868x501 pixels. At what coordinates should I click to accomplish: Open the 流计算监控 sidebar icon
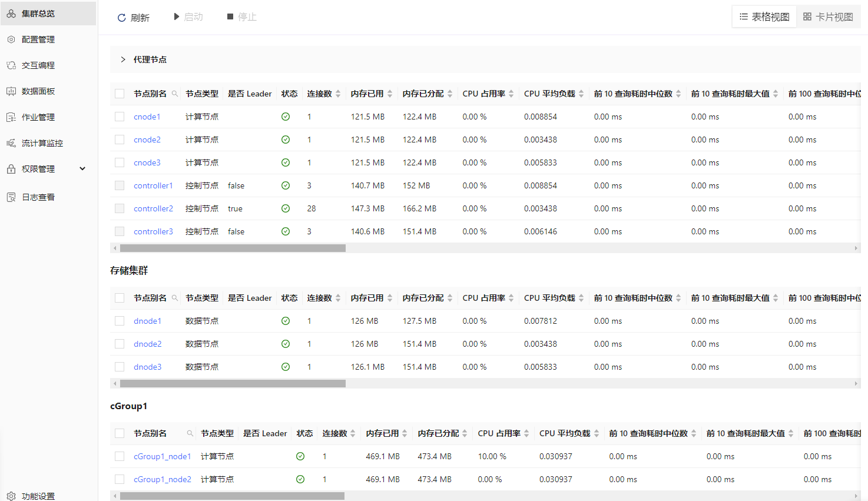(x=11, y=143)
